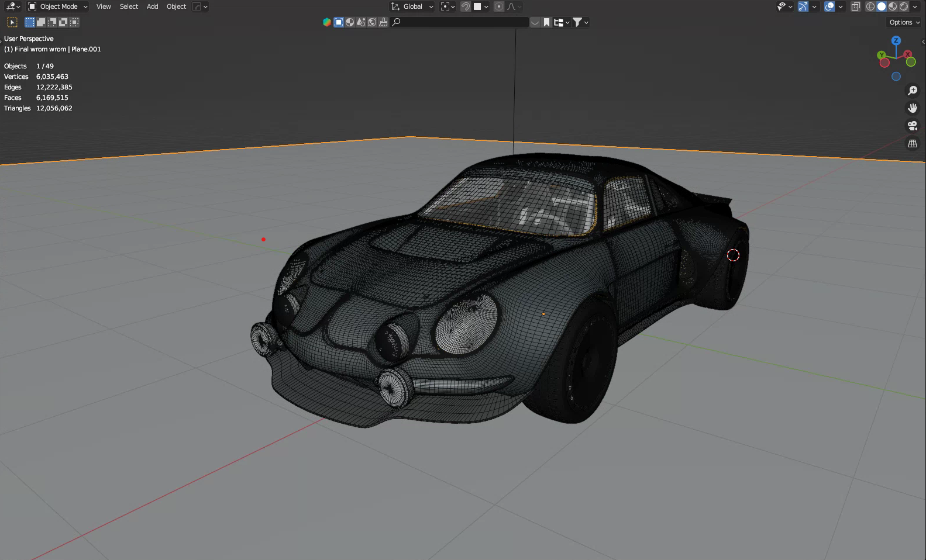This screenshot has width=926, height=560.
Task: Click the Faces count 6,169,515
Action: pyautogui.click(x=52, y=98)
